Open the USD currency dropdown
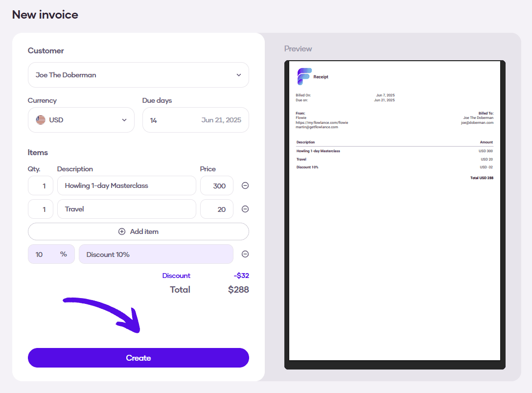The height and width of the screenshot is (393, 532). 81,120
